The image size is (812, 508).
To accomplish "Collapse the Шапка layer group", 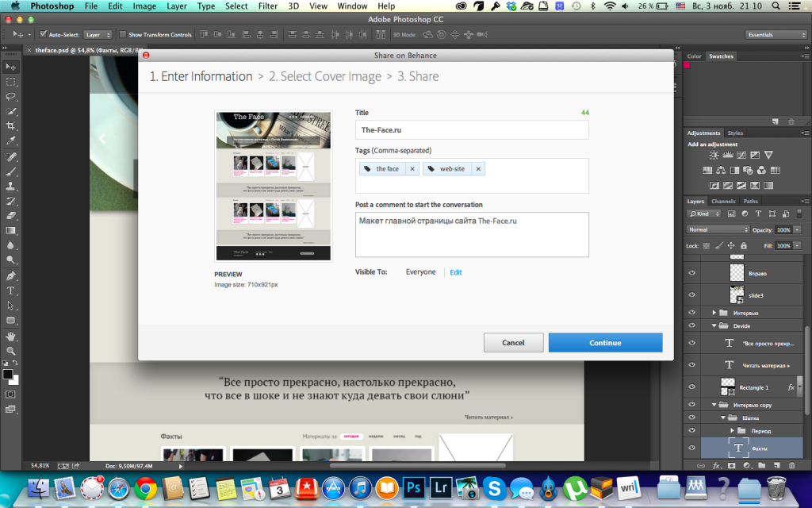I will [723, 418].
